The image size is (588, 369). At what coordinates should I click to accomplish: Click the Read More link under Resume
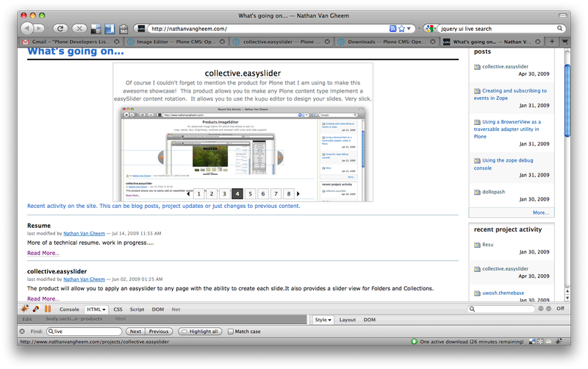pyautogui.click(x=43, y=253)
